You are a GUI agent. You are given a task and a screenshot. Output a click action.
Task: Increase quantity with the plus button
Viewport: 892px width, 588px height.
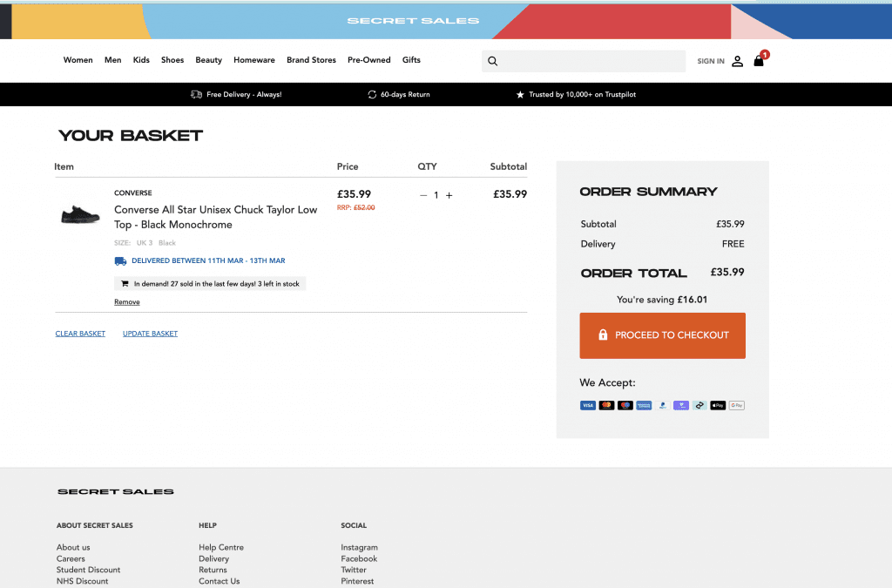449,195
